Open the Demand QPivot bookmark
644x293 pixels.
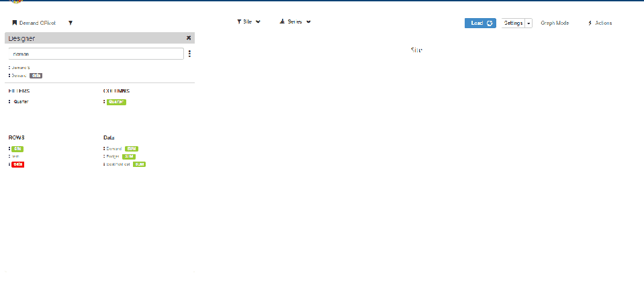click(x=34, y=23)
